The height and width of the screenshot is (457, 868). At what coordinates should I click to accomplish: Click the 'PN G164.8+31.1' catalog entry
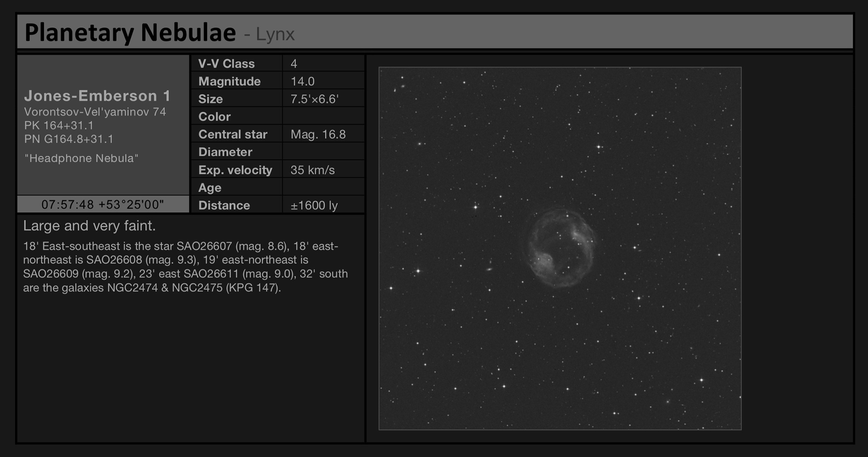(x=69, y=139)
